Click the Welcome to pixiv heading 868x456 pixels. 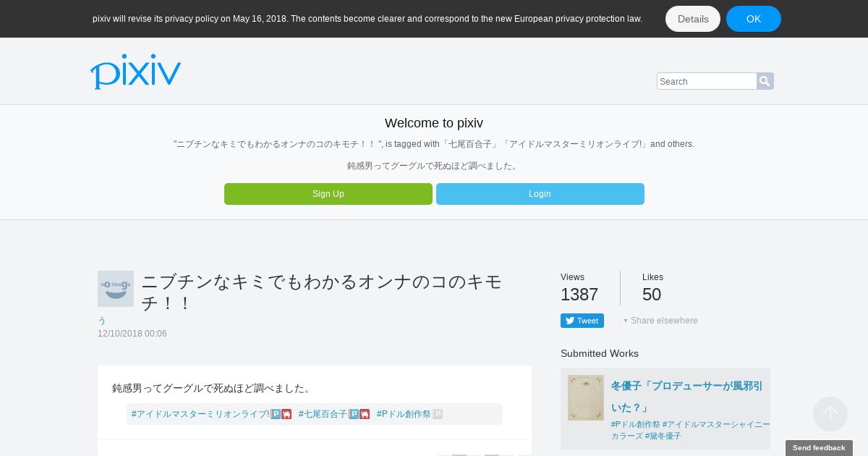(x=434, y=123)
